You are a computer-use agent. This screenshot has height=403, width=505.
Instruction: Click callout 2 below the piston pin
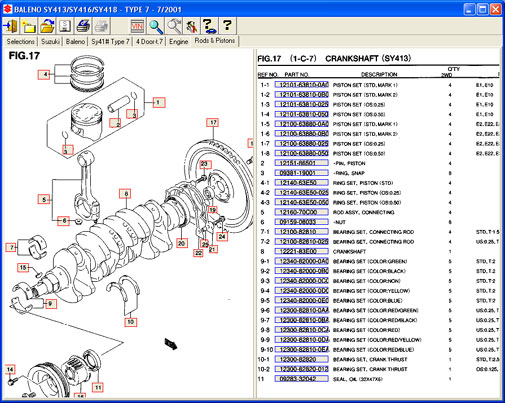pos(116,123)
